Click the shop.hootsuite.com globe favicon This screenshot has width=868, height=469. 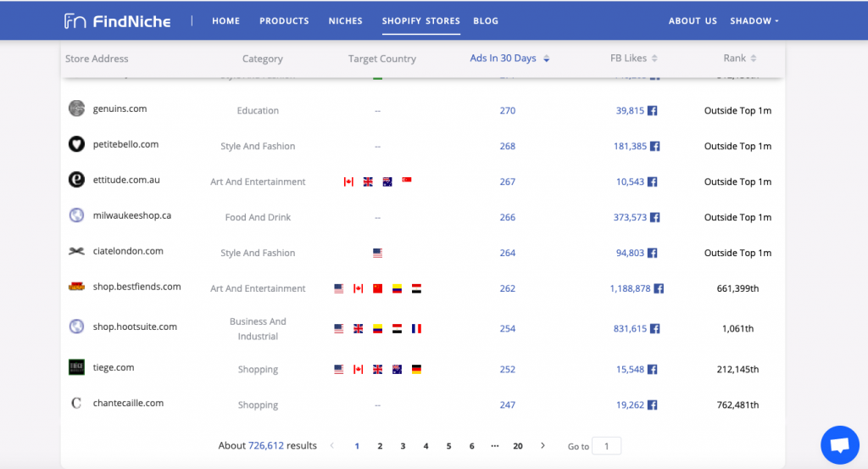[76, 327]
